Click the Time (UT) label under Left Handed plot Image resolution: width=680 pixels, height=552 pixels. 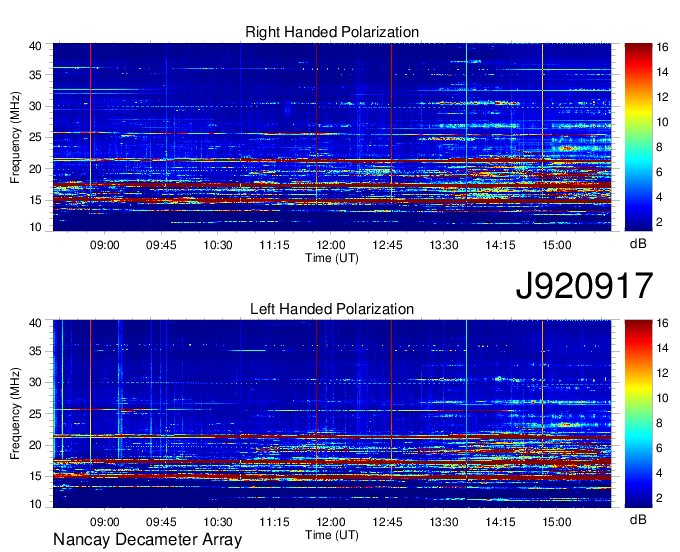pyautogui.click(x=332, y=535)
